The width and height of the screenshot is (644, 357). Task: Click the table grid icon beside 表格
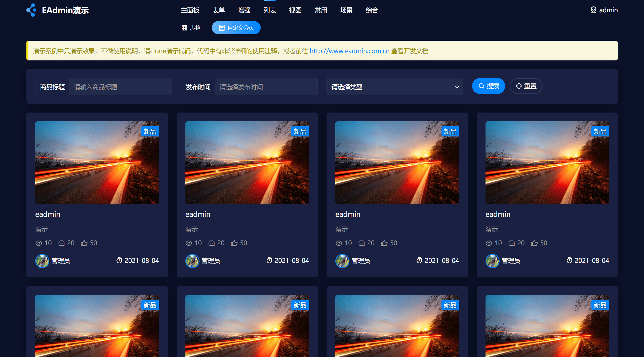(184, 28)
